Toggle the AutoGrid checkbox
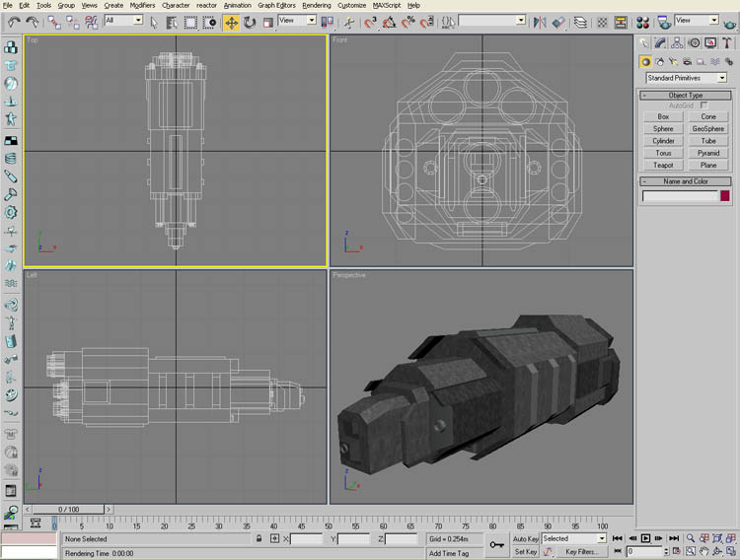This screenshot has height=560, width=740. (703, 105)
